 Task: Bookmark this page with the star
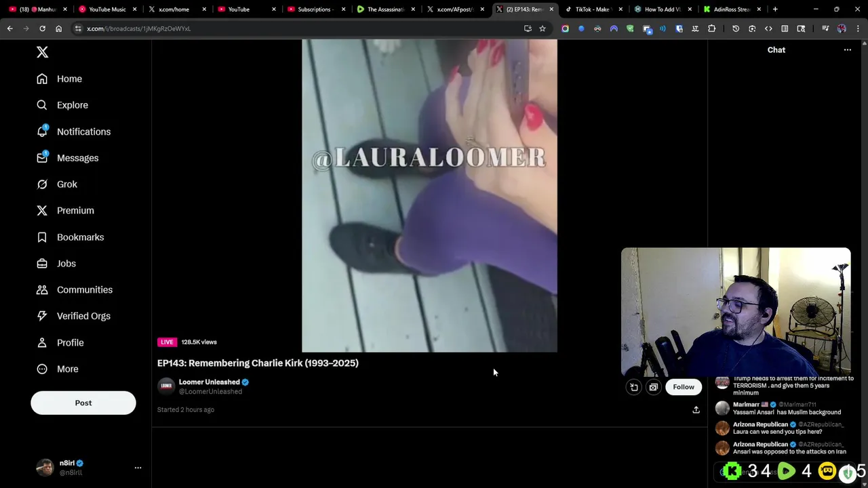point(542,28)
